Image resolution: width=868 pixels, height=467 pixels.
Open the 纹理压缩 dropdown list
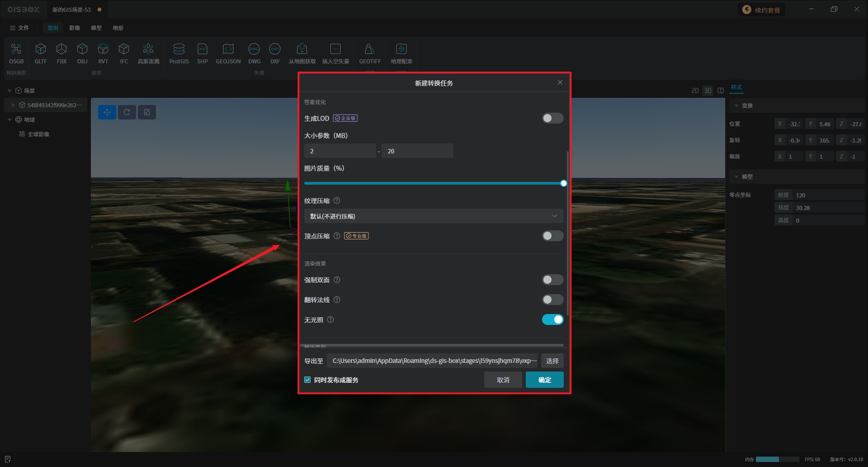point(433,216)
